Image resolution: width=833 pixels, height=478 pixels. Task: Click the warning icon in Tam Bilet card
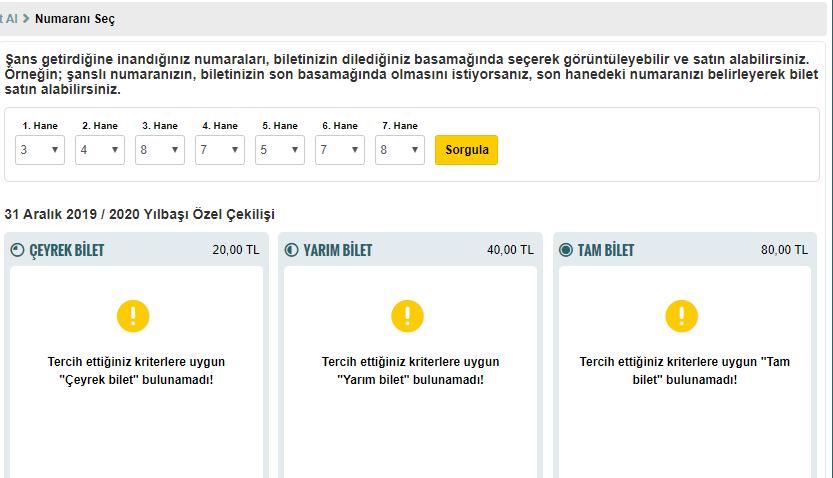[682, 316]
